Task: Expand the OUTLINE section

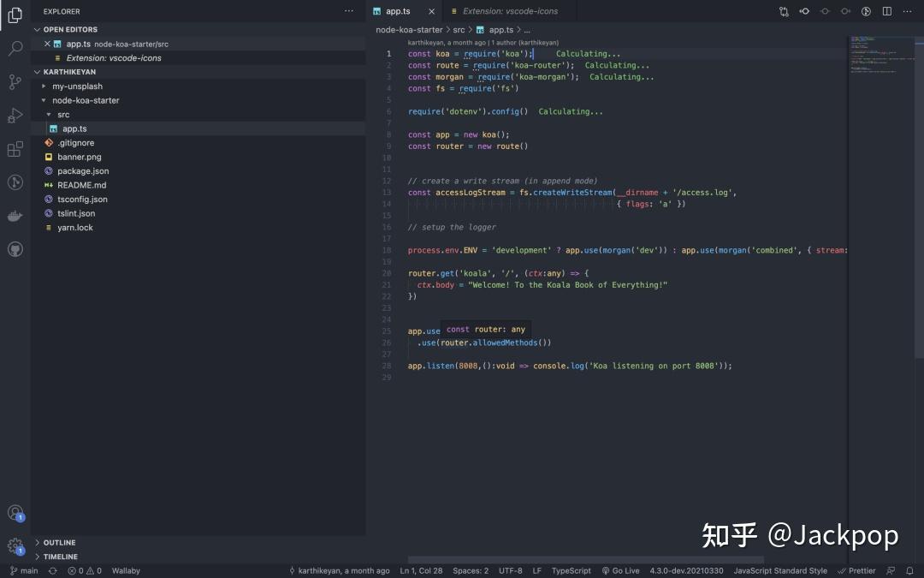Action: (58, 542)
